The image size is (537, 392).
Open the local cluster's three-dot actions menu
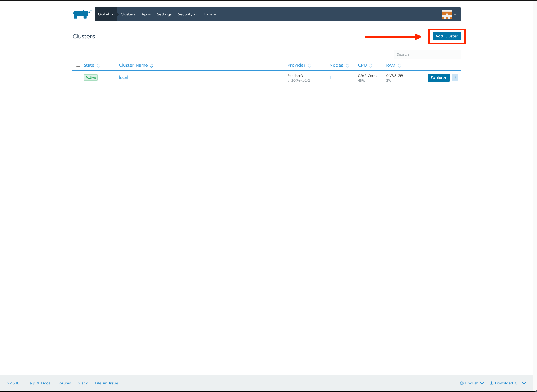(x=455, y=78)
